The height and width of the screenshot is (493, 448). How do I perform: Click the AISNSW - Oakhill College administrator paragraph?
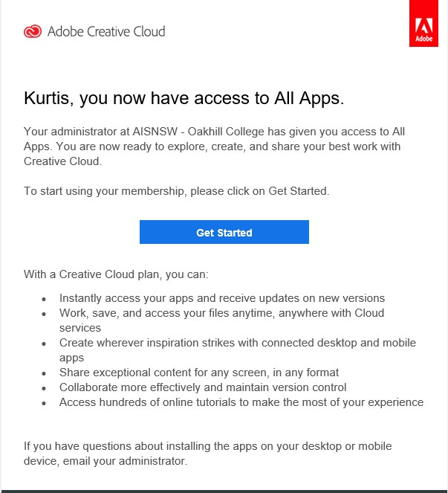point(215,146)
